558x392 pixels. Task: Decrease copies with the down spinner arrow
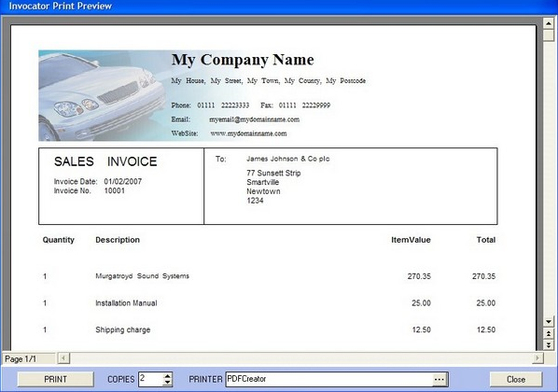pyautogui.click(x=167, y=383)
